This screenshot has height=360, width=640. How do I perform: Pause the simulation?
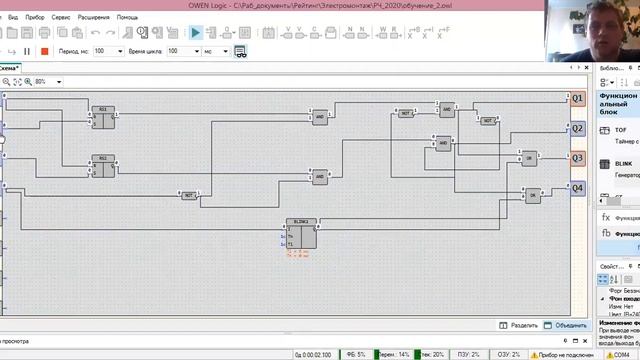coord(27,51)
